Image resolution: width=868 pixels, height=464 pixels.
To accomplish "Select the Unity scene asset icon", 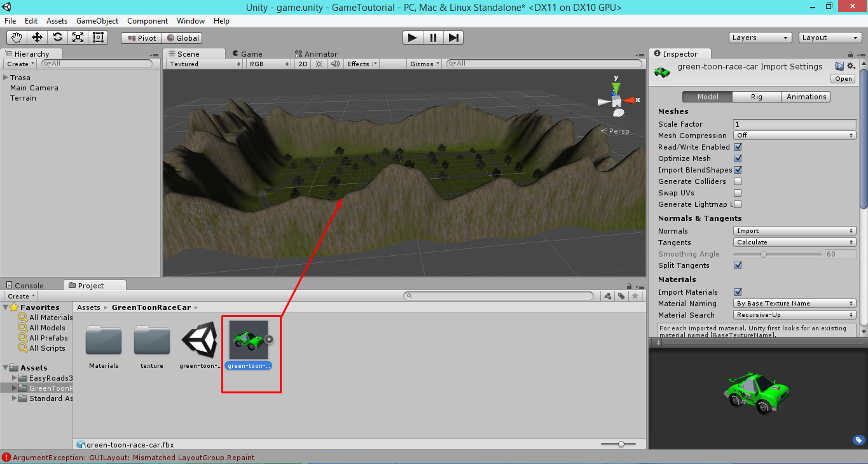I will pos(200,341).
